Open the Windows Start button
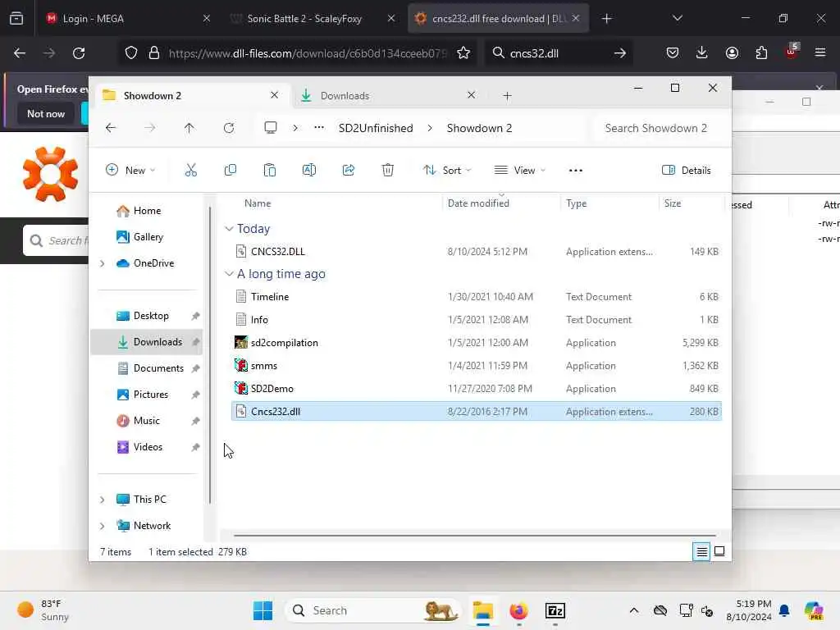The image size is (840, 630). pos(262,610)
